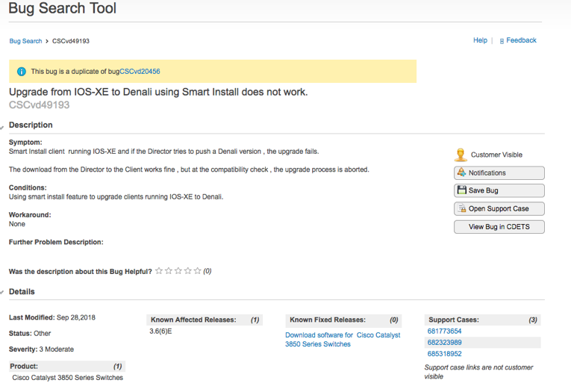Screen dimensions: 571x392
Task: Click the Last Modified date Sep 28,2018
Action: point(75,317)
